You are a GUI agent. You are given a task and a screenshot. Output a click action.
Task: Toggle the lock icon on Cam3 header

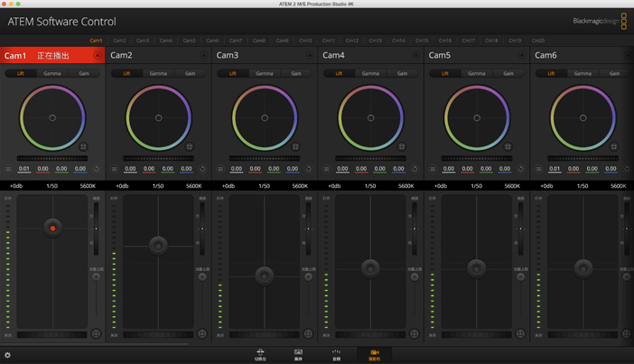click(x=310, y=55)
